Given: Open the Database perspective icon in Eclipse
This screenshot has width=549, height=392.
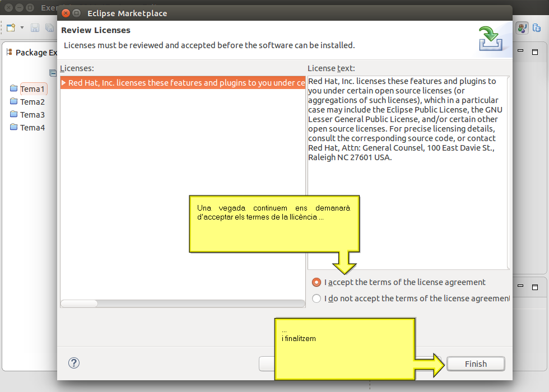Looking at the screenshot, I should pyautogui.click(x=537, y=27).
